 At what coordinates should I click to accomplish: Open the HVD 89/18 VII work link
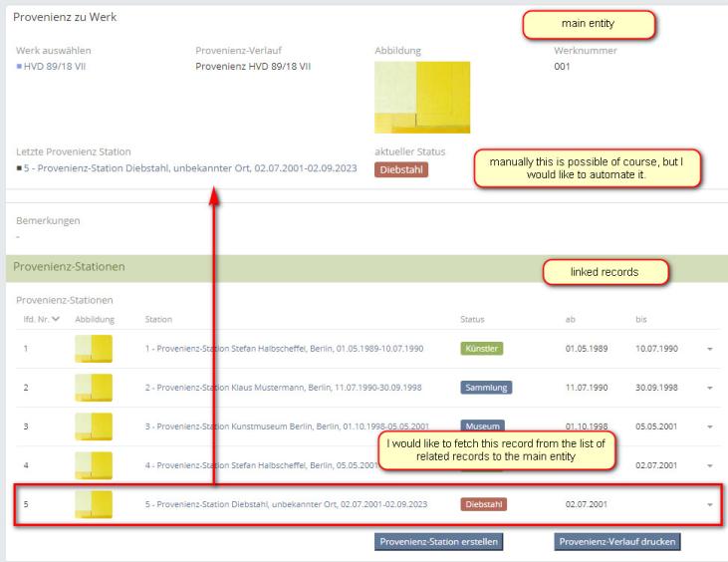[x=55, y=67]
